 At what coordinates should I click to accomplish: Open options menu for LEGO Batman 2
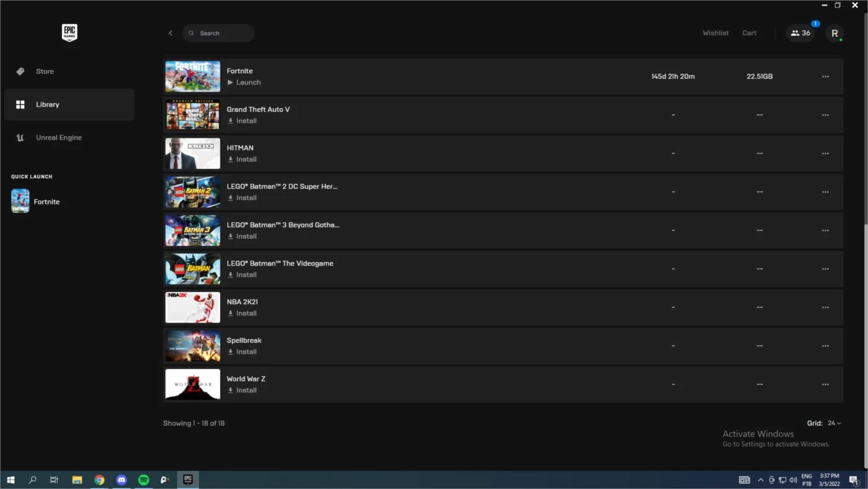click(825, 192)
